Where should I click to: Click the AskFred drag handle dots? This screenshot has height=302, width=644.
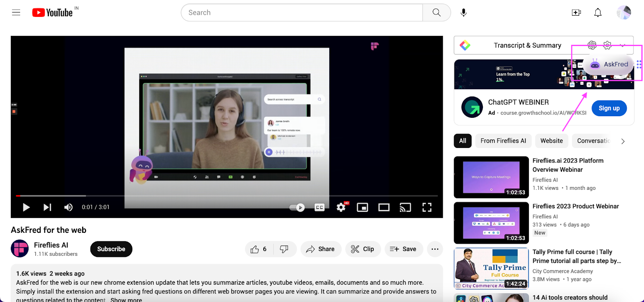click(x=639, y=64)
